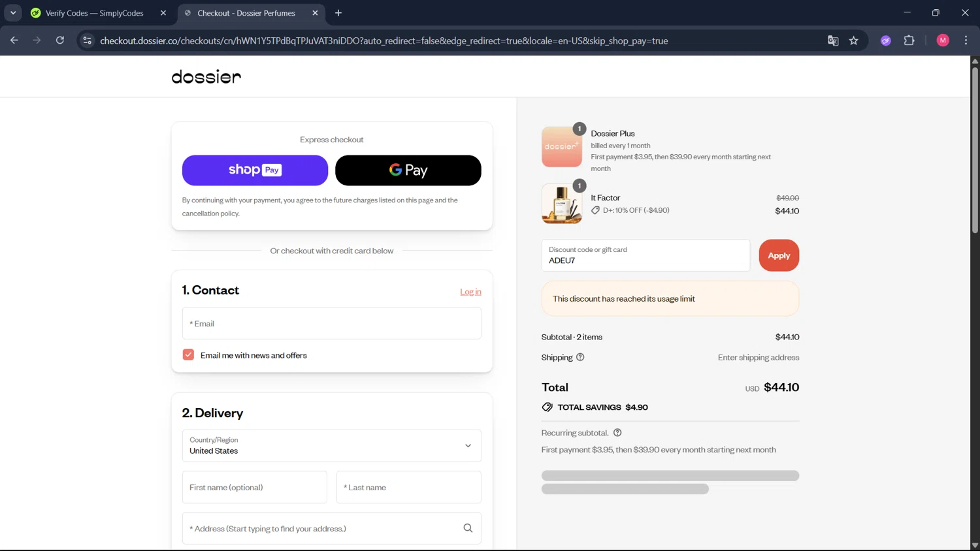
Task: Open the tab search dropdown arrow
Action: pyautogui.click(x=13, y=13)
